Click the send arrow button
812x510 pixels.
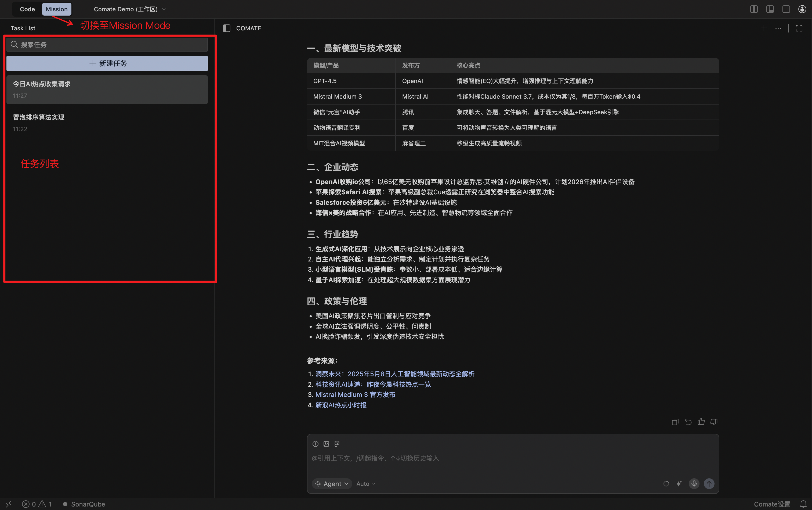709,484
